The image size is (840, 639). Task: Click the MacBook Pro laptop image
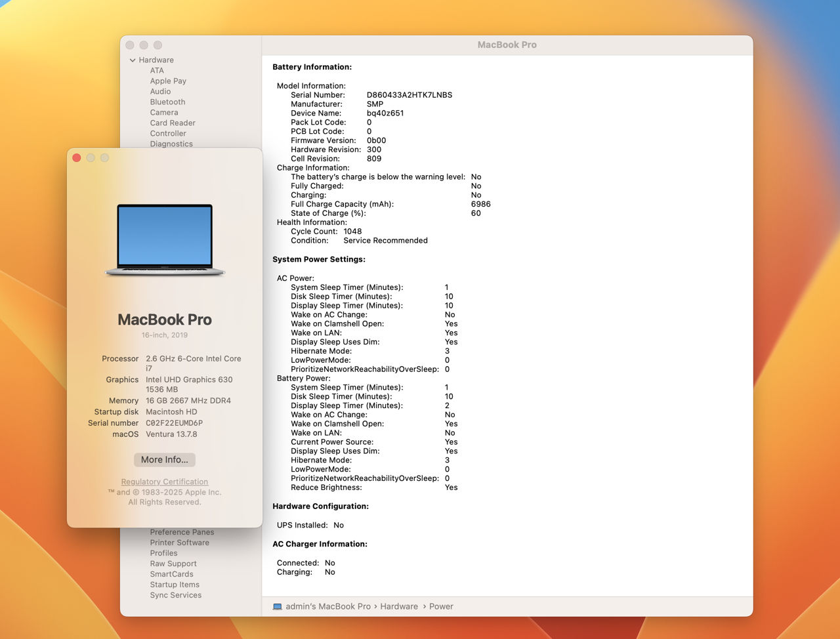point(165,239)
